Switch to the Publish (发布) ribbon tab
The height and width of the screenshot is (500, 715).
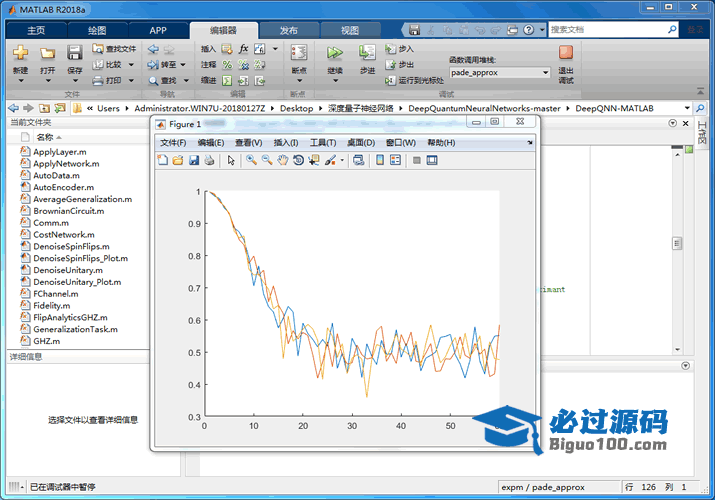pyautogui.click(x=288, y=31)
